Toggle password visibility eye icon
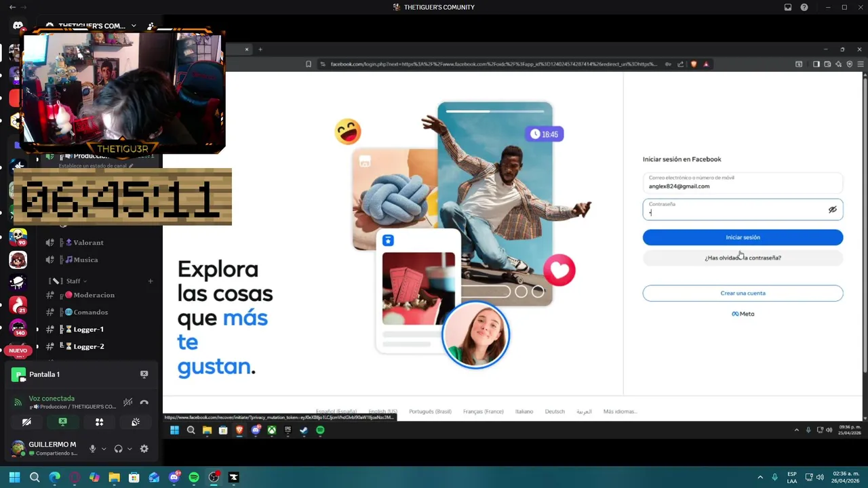Viewport: 868px width, 488px height. pyautogui.click(x=833, y=209)
